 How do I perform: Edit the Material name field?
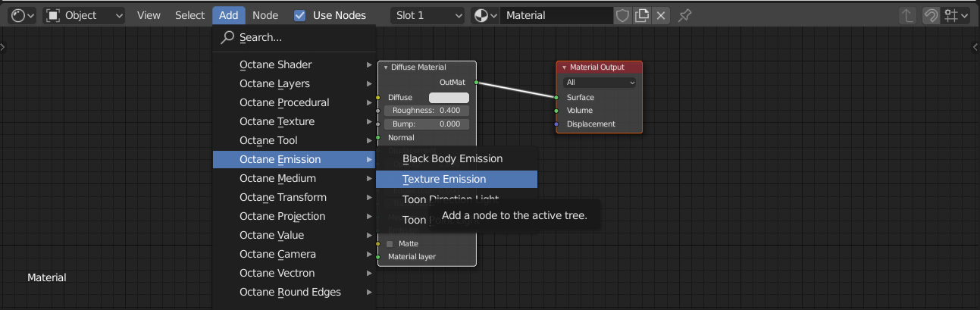[x=556, y=15]
